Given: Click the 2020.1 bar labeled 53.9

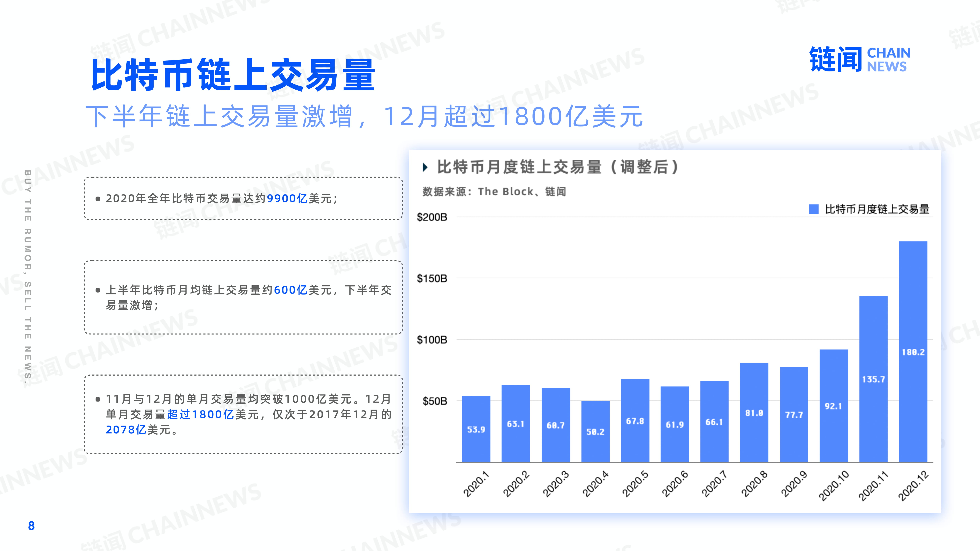Looking at the screenshot, I should [x=476, y=429].
